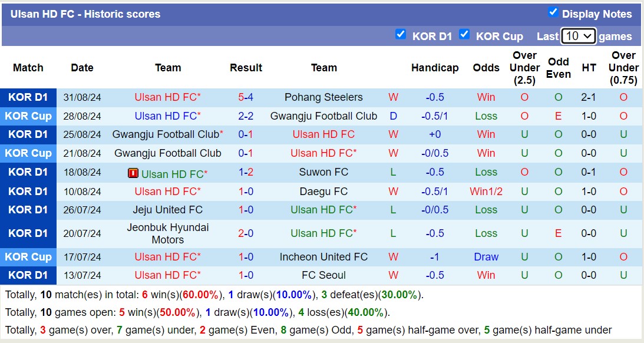The image size is (644, 343).
Task: Click the 2-0 result of the Jeonbuk match
Action: click(x=246, y=233)
